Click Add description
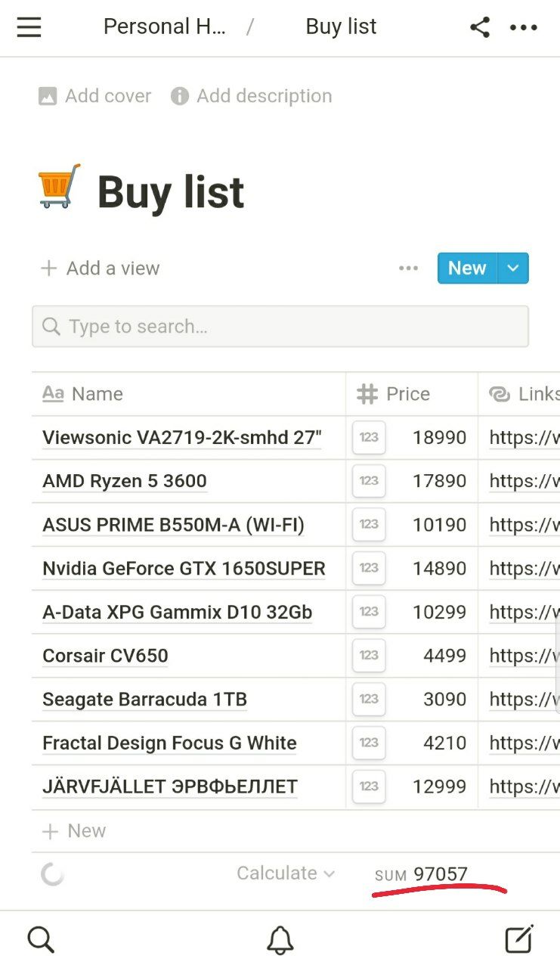 click(x=251, y=96)
